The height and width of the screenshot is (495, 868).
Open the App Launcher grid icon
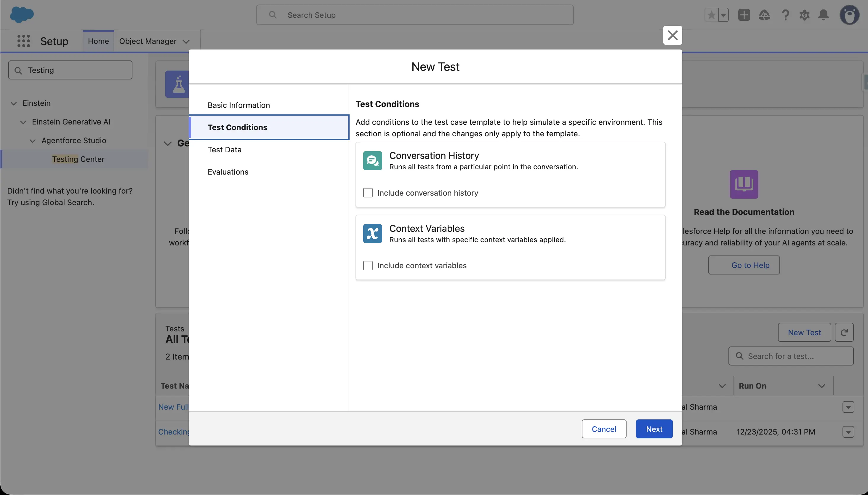(x=23, y=41)
